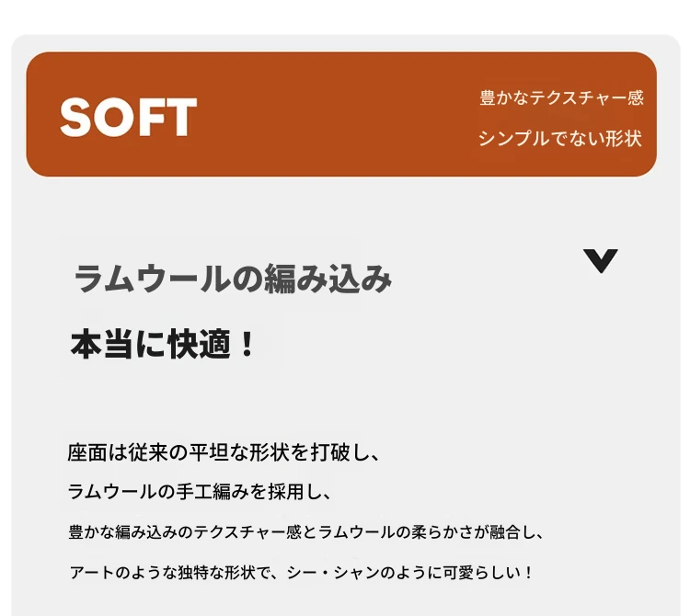The width and height of the screenshot is (690, 616).
Task: Select the 豊かなテクスチャー感 banner text
Action: pyautogui.click(x=561, y=97)
